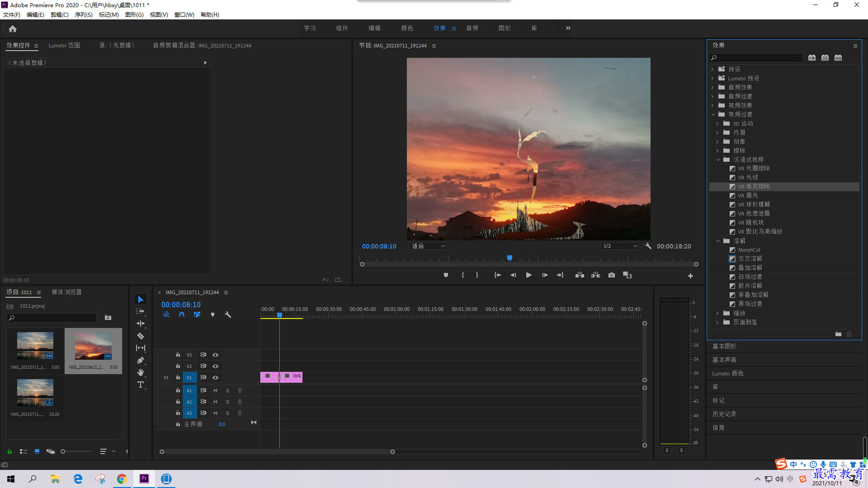
Task: Collapse the 视频过渡 folder
Action: click(x=713, y=114)
